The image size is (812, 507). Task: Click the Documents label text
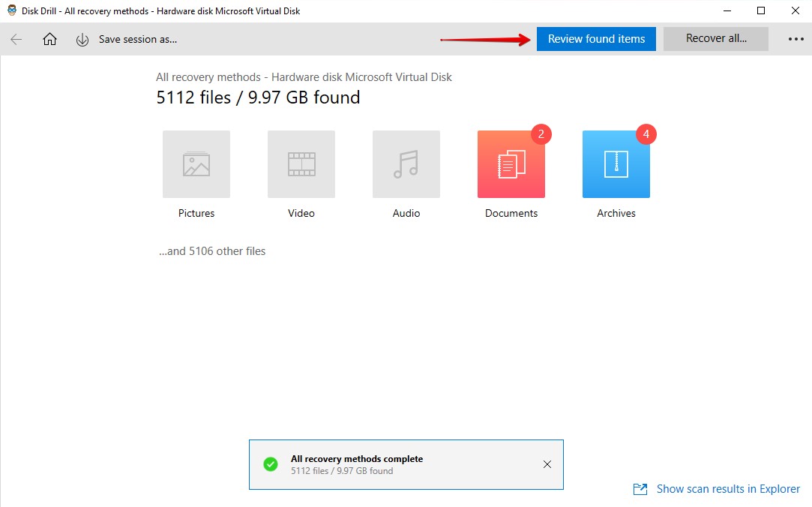511,213
